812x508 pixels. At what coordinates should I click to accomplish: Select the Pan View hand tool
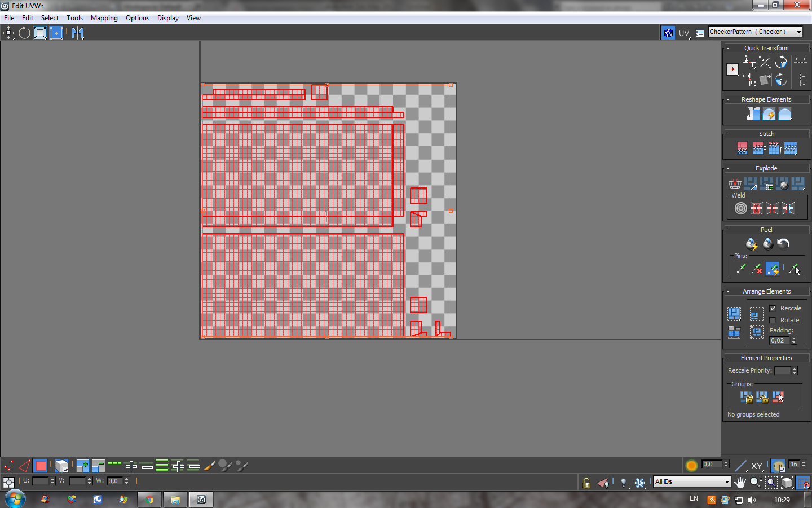click(740, 483)
